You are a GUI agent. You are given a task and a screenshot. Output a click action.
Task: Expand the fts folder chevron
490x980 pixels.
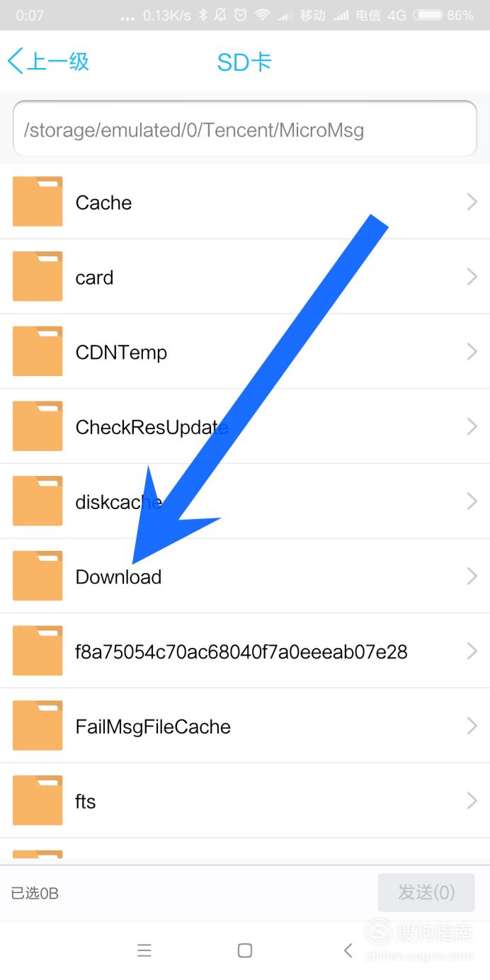coord(472,801)
